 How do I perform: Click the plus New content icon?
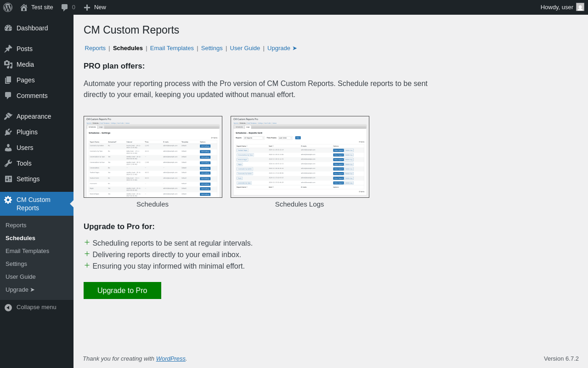click(x=87, y=7)
